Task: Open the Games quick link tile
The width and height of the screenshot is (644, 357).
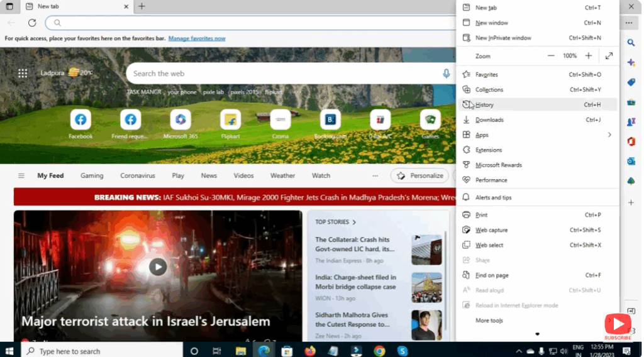Action: tap(430, 120)
